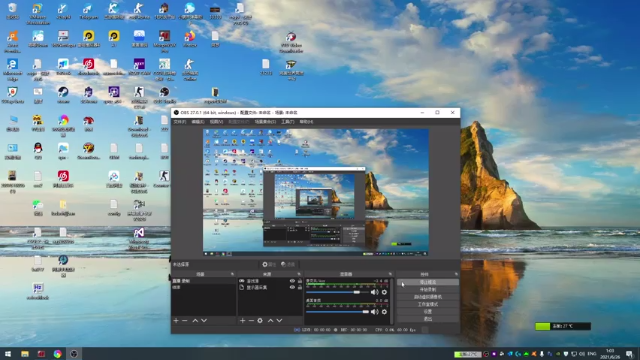Hide the 显示器采集 source with eye icon
This screenshot has height=360, width=640.
tap(292, 287)
